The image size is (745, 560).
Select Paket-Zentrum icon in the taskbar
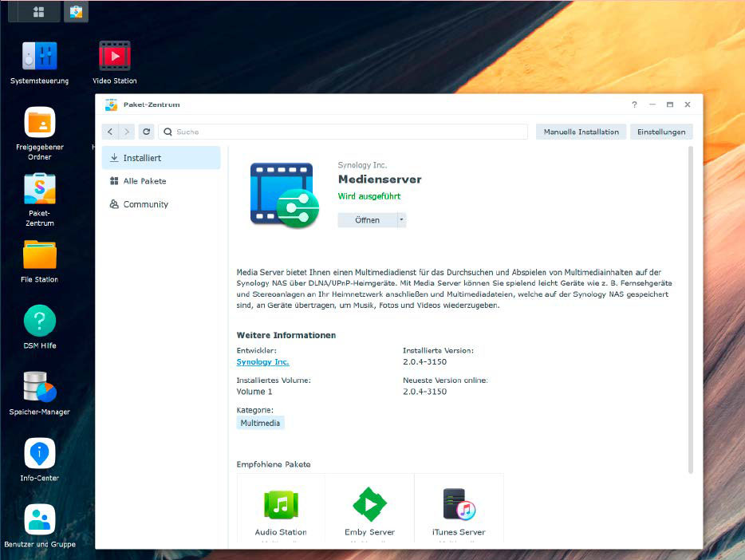pyautogui.click(x=76, y=12)
